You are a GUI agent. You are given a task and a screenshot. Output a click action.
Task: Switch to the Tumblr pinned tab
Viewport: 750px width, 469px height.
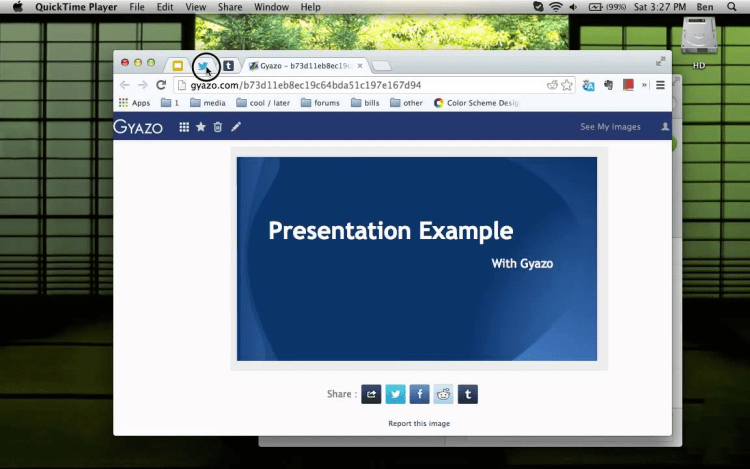pyautogui.click(x=229, y=66)
